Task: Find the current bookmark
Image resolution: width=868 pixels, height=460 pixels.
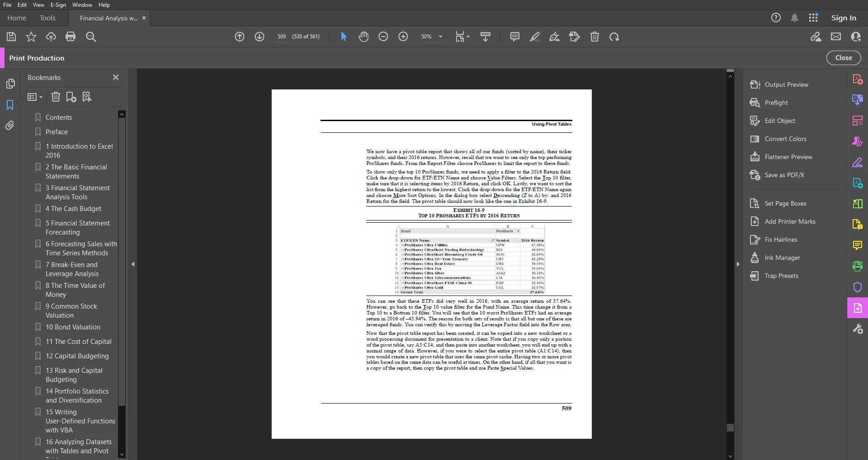Action: coord(87,97)
